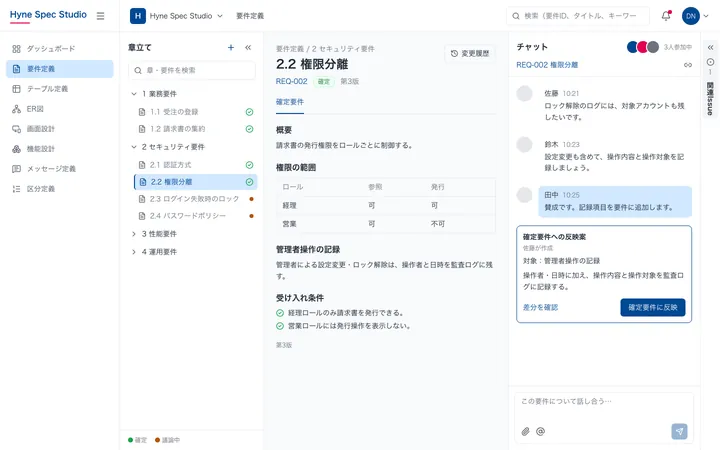Click the 区分定義 list icon in sidebar
The width and height of the screenshot is (720, 450).
coord(17,189)
